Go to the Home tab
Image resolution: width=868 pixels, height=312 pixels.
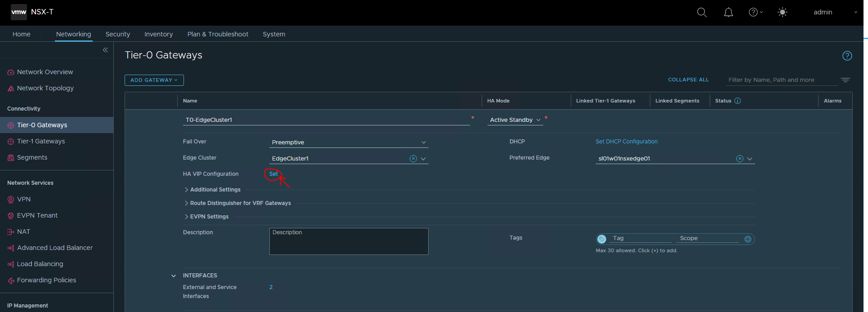pos(22,34)
